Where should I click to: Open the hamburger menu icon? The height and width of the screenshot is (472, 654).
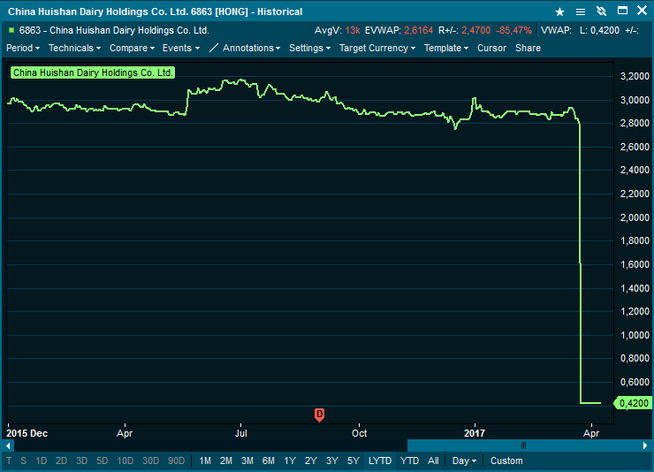tap(580, 12)
